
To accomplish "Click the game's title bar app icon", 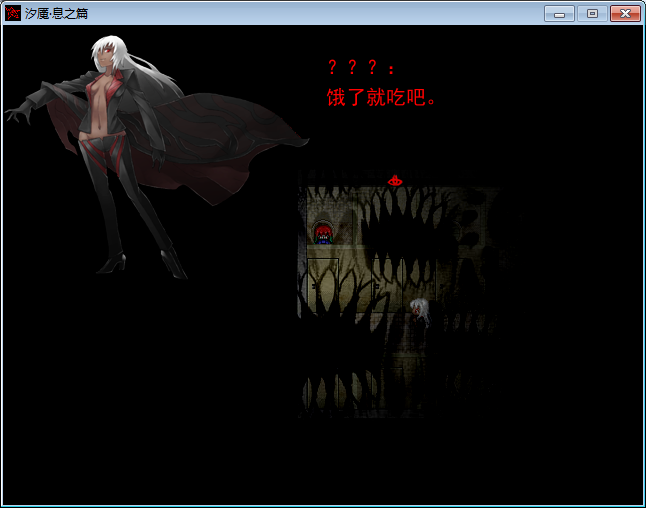I will coord(13,13).
